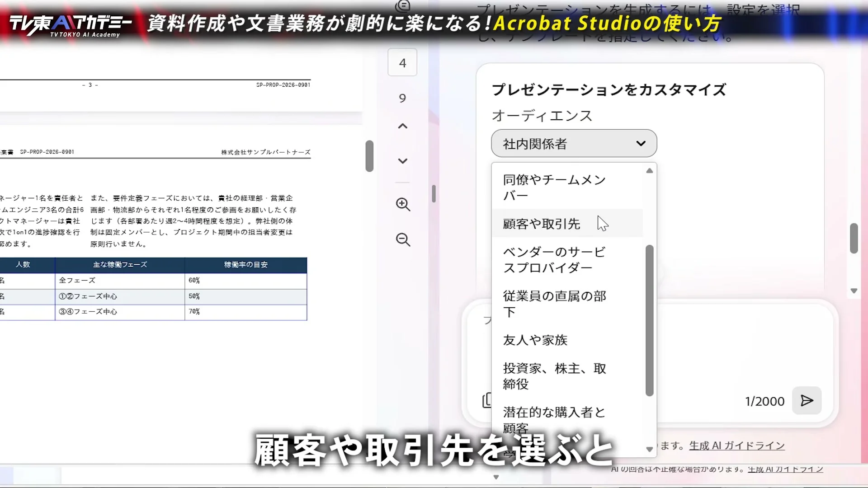Click the dropdown list scrollbar thumb
Viewport: 868px width, 488px height.
[650, 321]
